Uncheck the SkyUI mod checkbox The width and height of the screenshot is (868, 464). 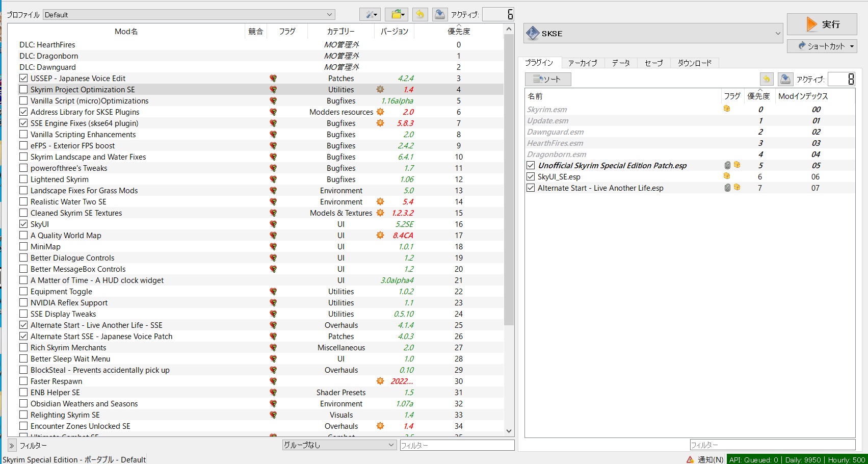pos(23,224)
